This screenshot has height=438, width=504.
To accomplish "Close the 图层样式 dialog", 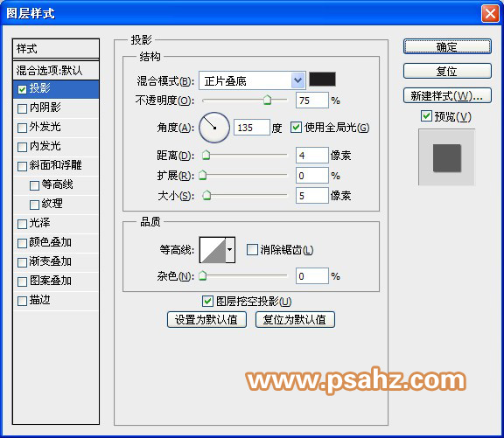I will 490,14.
